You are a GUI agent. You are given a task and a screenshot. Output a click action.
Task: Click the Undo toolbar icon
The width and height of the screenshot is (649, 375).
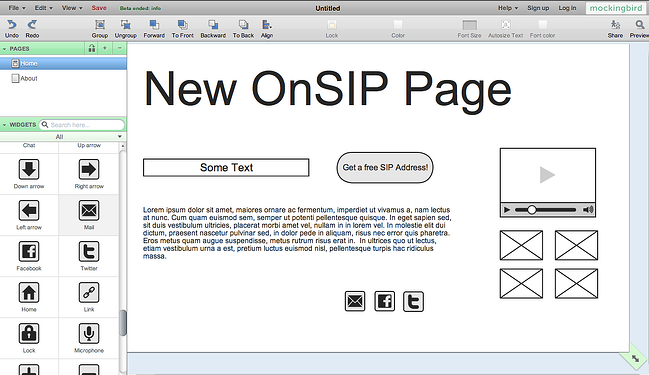click(x=12, y=24)
